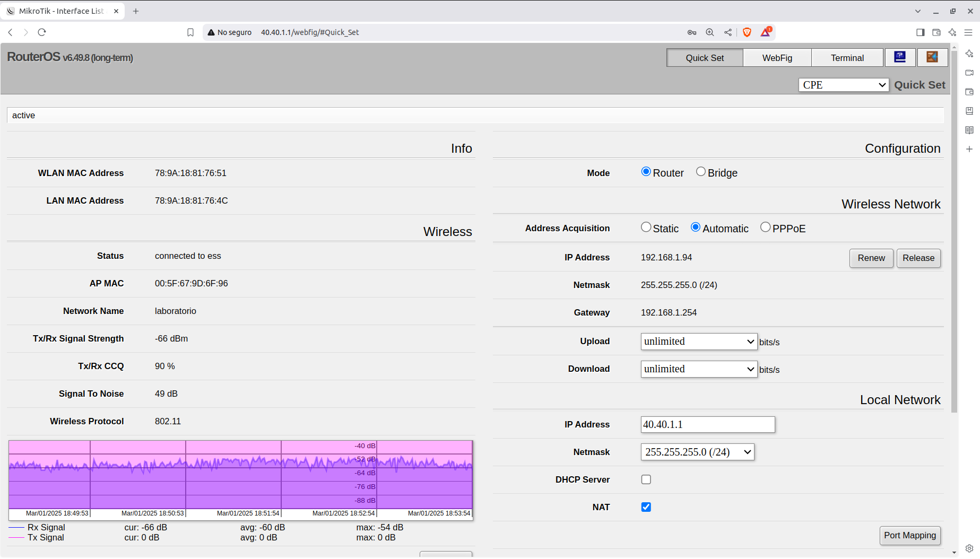Click the No seguro security warning
This screenshot has height=559, width=980.
point(229,32)
